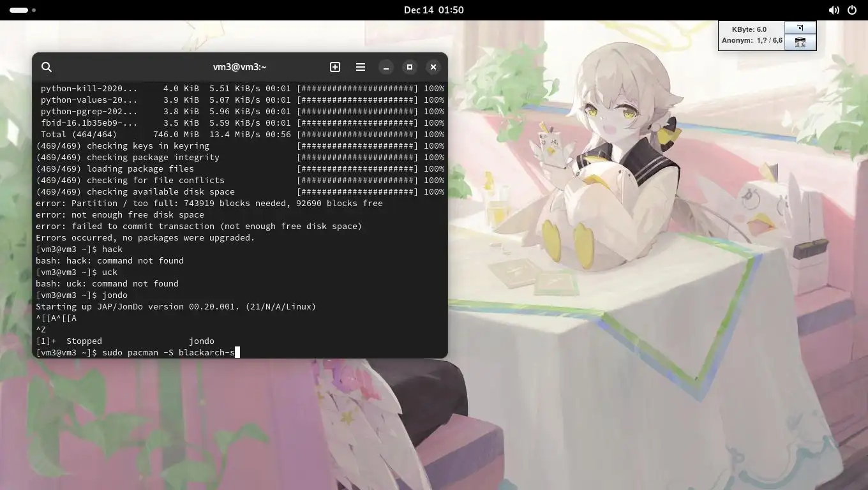Screen dimensions: 868x490
Task: Click 'Errors occurred, no packages were upgraded.'
Action: click(146, 237)
